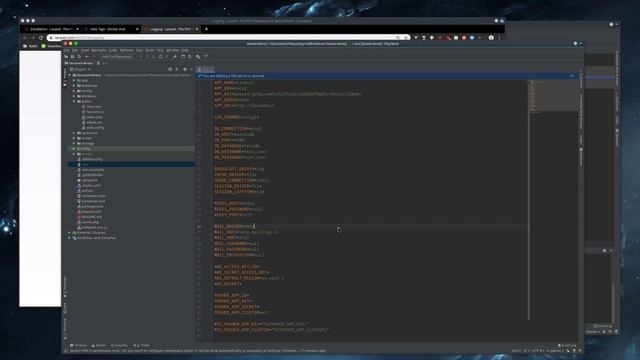This screenshot has width=640, height=360.
Task: Select the tests folder row
Action: pyautogui.click(x=131, y=149)
